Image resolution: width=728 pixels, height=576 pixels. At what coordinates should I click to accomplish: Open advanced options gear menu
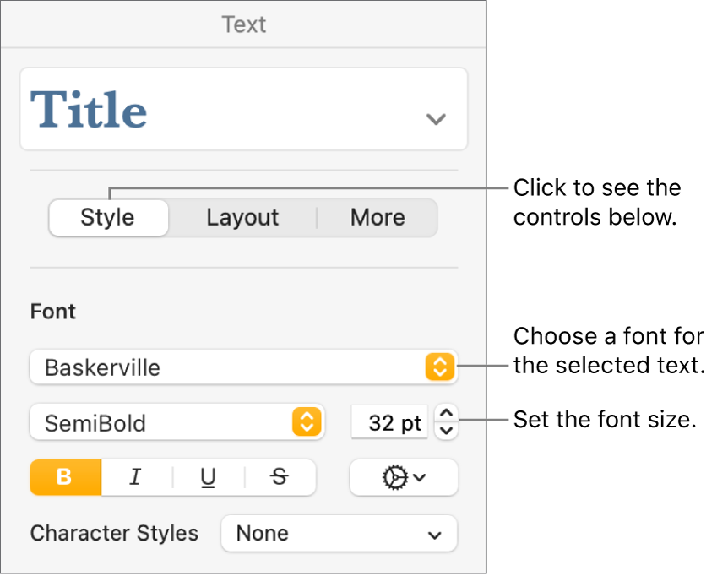(404, 477)
